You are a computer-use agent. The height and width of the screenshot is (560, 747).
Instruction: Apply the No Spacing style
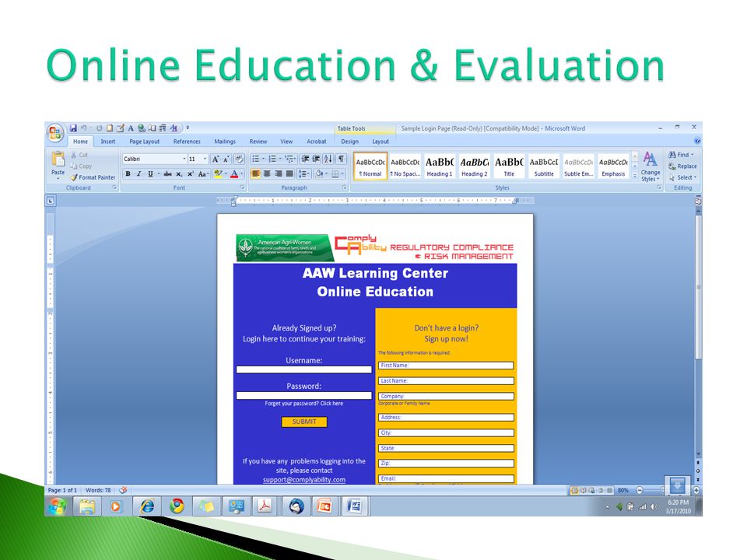tap(405, 166)
